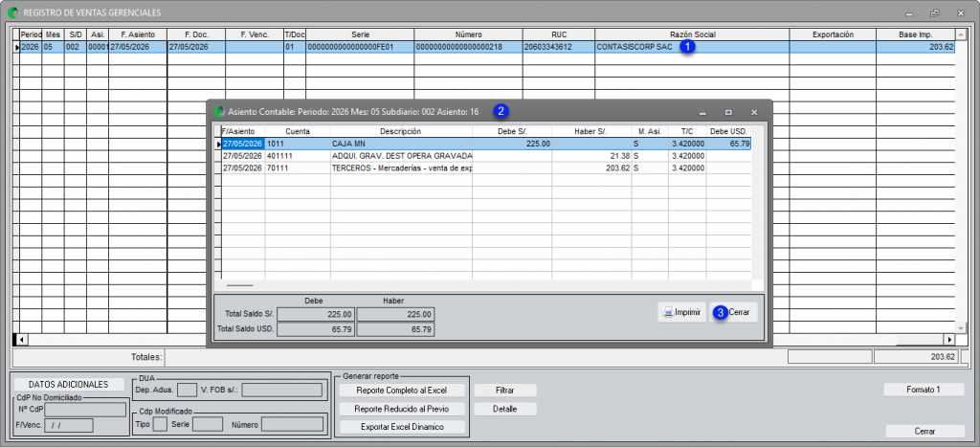
Task: Click the Dep. Adua. input box
Action: (x=188, y=391)
